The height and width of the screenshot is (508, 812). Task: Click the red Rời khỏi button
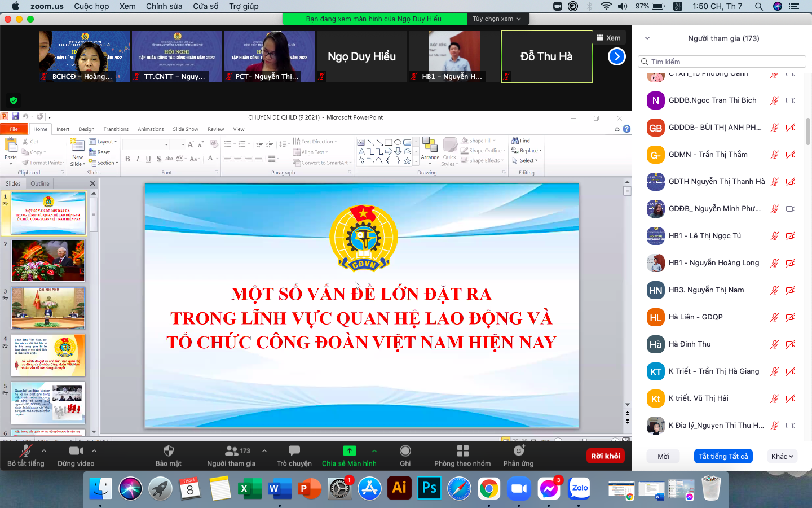606,456
